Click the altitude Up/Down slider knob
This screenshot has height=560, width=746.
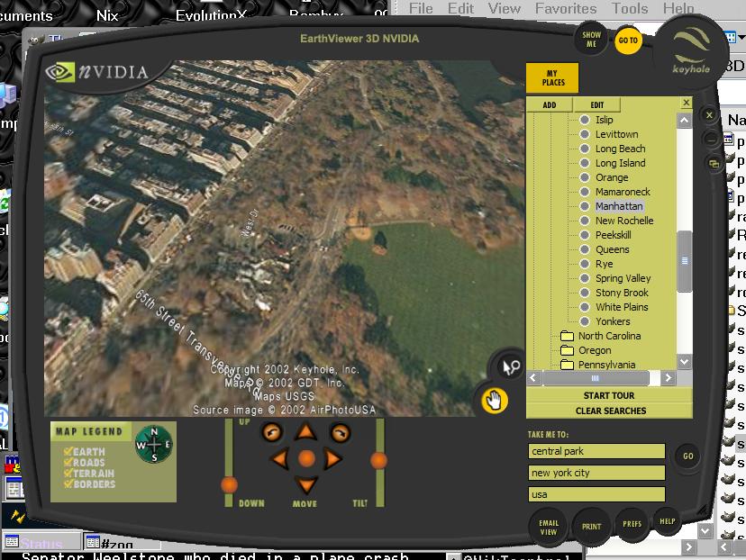coord(230,485)
